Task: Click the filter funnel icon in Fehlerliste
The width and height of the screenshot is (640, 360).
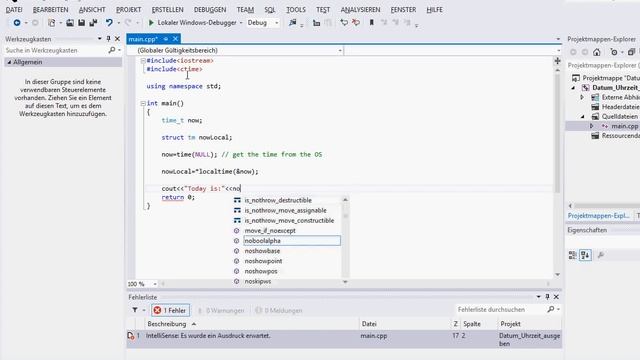Action: point(135,310)
